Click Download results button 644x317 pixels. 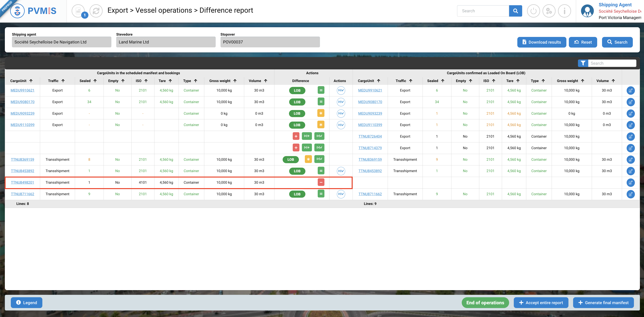click(542, 42)
